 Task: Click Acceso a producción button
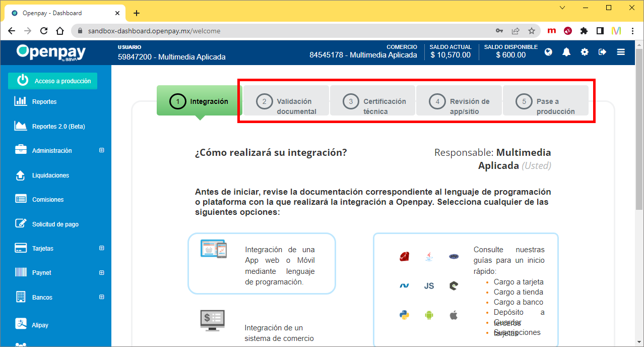pyautogui.click(x=52, y=81)
